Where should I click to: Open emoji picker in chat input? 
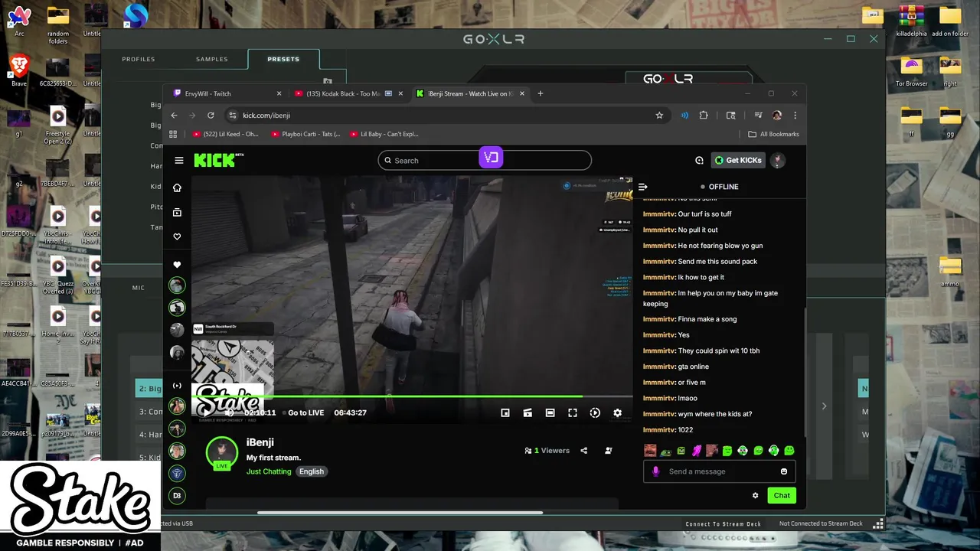click(784, 471)
